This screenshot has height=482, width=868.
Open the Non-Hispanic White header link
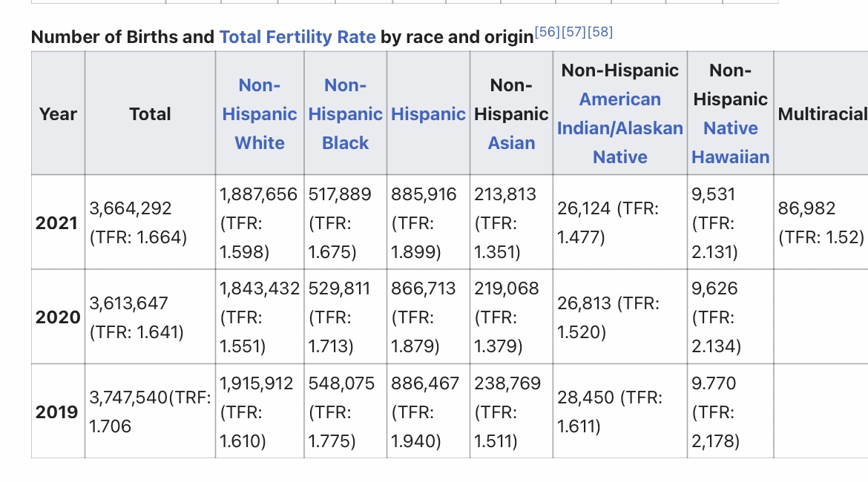click(260, 113)
